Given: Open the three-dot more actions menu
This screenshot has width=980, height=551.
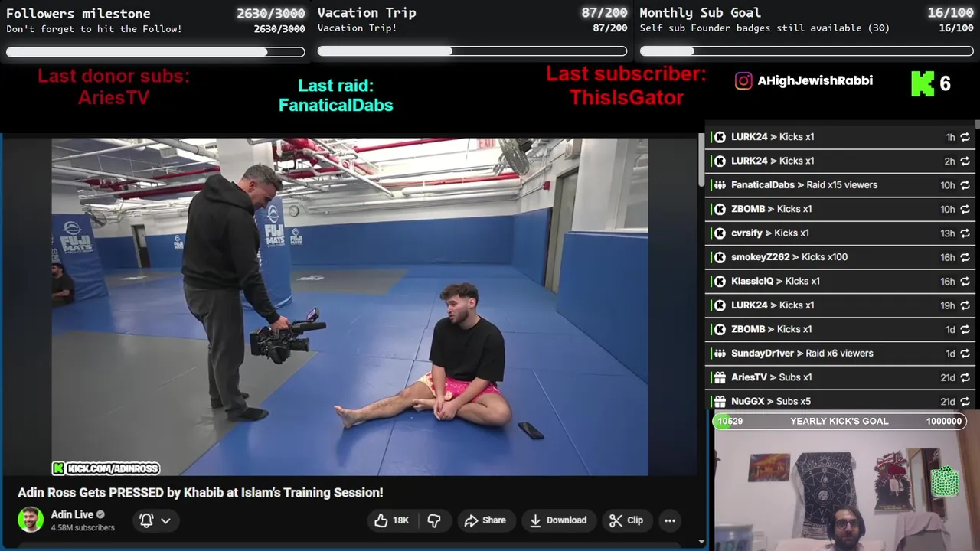Looking at the screenshot, I should 670,520.
